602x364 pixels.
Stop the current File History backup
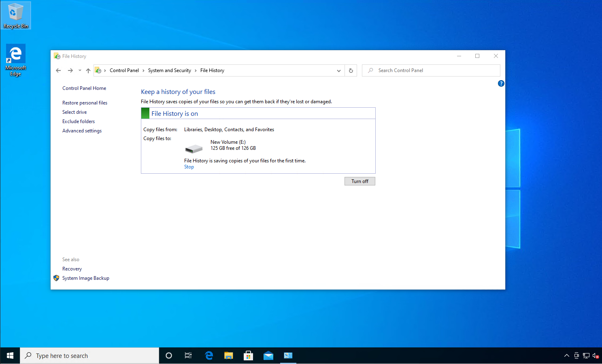click(189, 167)
